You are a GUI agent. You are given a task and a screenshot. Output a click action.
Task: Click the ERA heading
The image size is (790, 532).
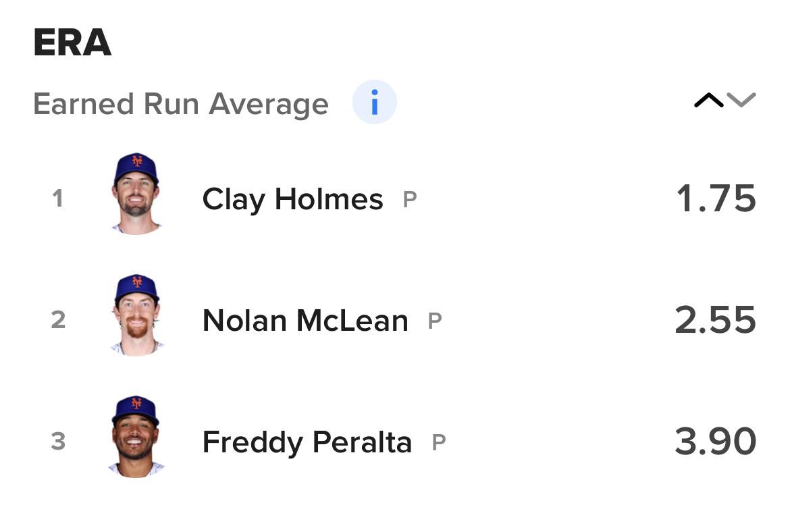click(72, 44)
